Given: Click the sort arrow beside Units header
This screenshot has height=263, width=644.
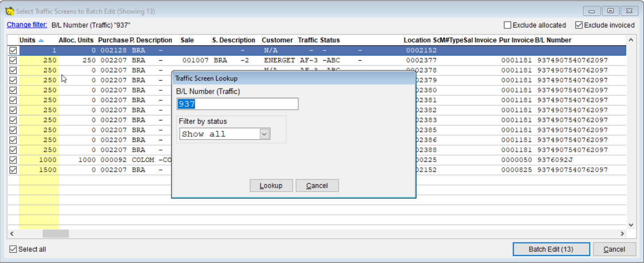Looking at the screenshot, I should coord(41,40).
